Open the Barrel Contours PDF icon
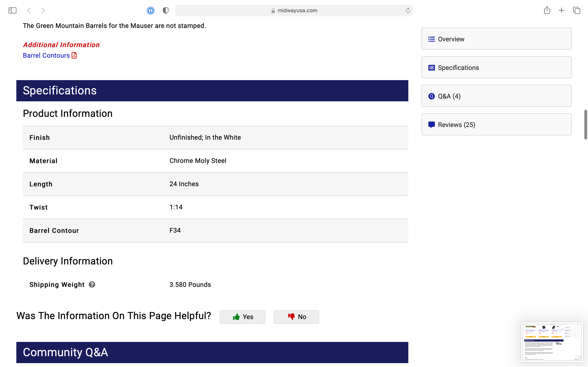The image size is (588, 367). pyautogui.click(x=74, y=55)
